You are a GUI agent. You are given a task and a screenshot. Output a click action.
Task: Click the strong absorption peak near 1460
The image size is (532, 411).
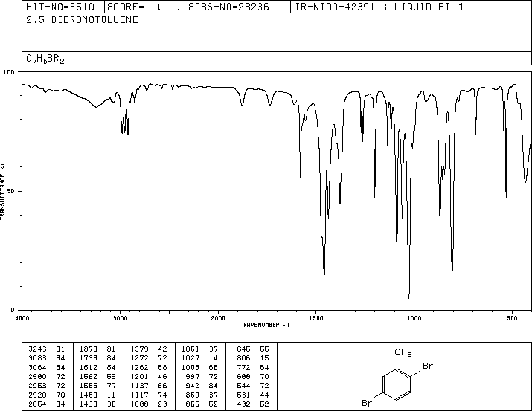pos(324,280)
